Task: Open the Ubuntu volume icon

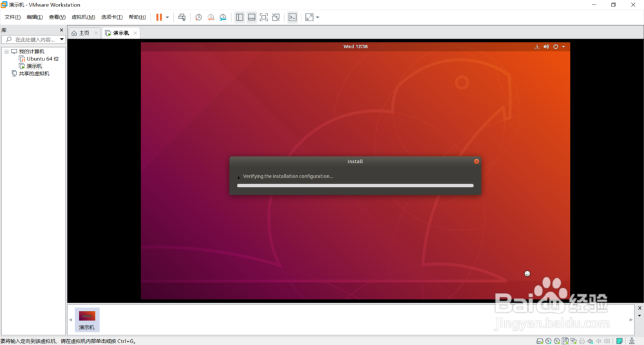Action: pyautogui.click(x=546, y=46)
